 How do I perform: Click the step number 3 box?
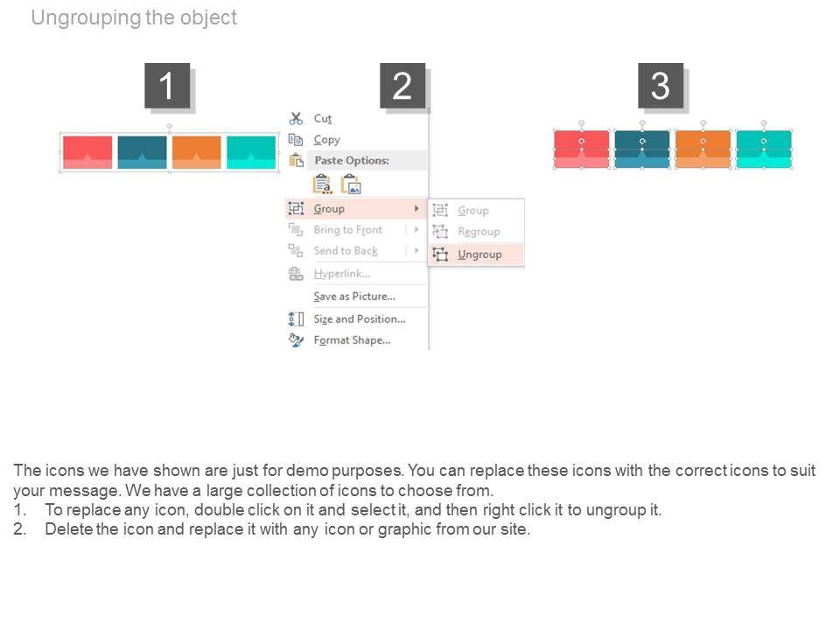point(660,86)
